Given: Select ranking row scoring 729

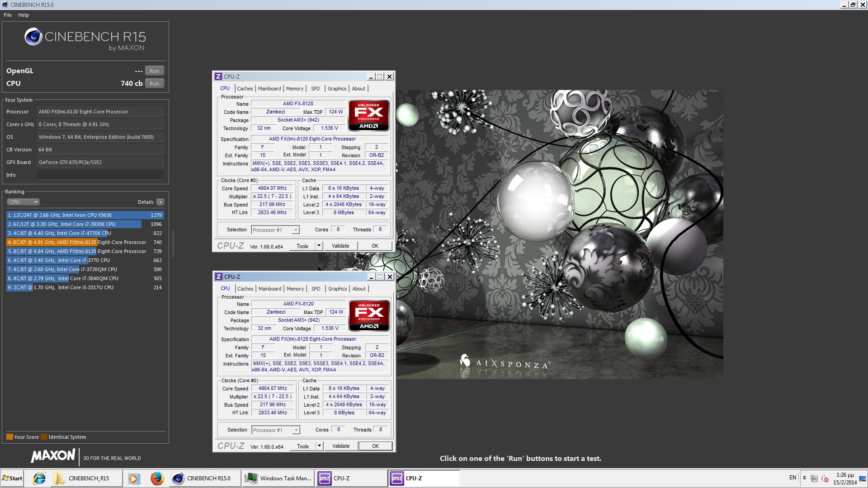Looking at the screenshot, I should click(x=85, y=251).
